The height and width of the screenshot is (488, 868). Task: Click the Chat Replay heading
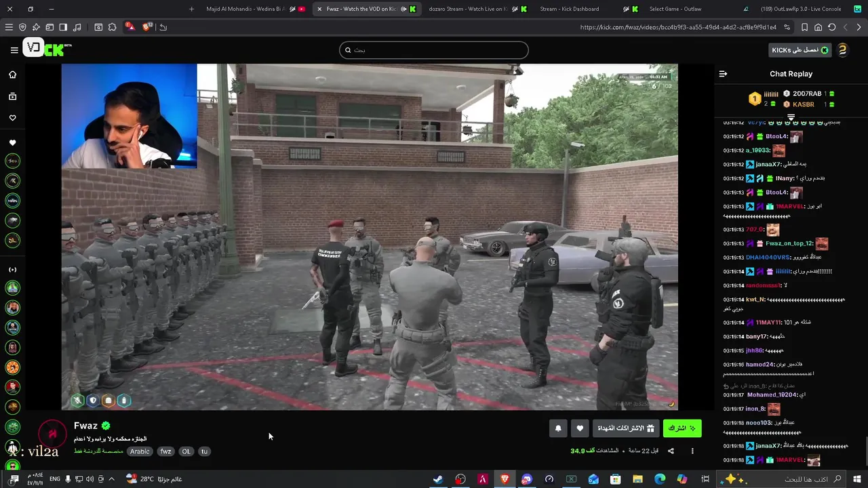791,74
